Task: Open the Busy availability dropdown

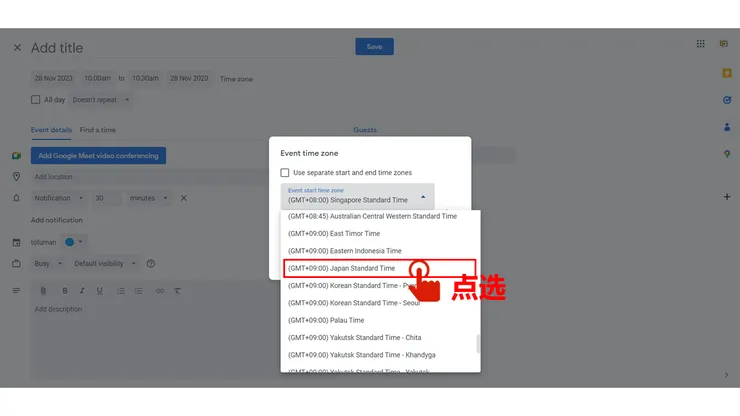Action: [48, 263]
